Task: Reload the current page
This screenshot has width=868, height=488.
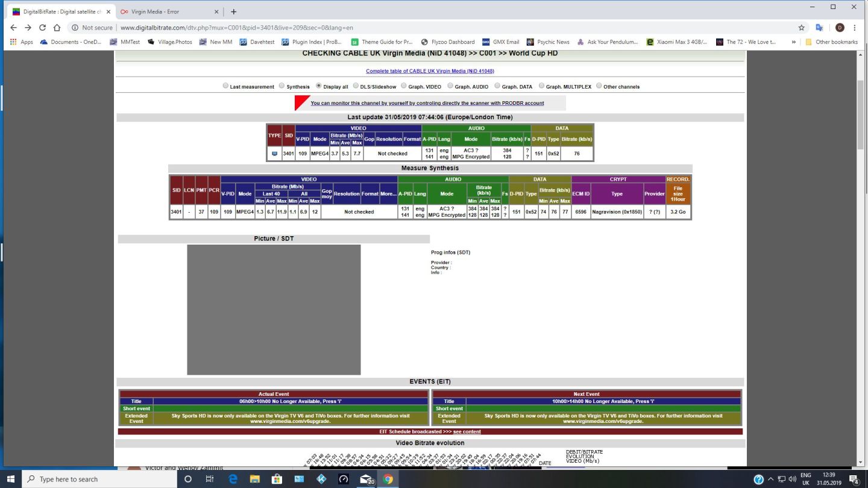Action: [42, 28]
